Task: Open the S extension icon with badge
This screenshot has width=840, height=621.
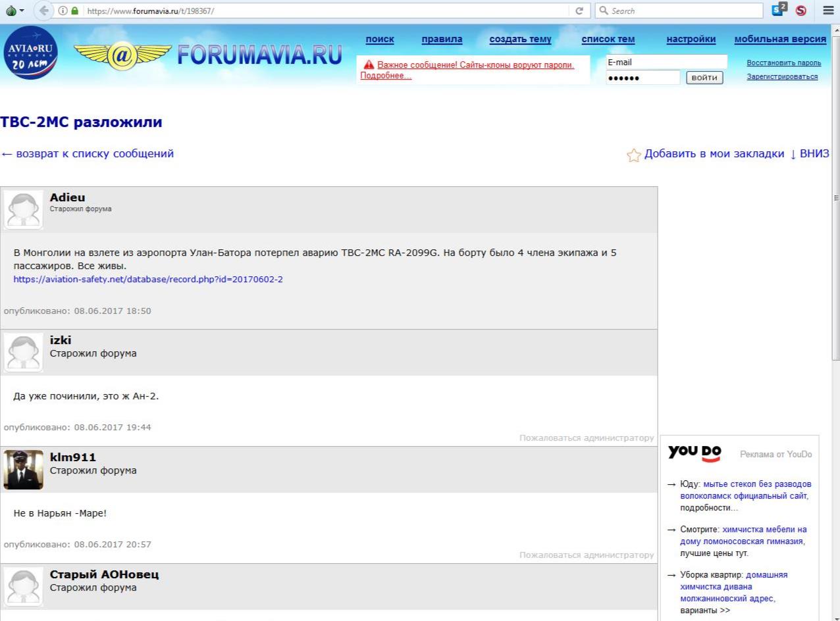Action: [x=779, y=10]
